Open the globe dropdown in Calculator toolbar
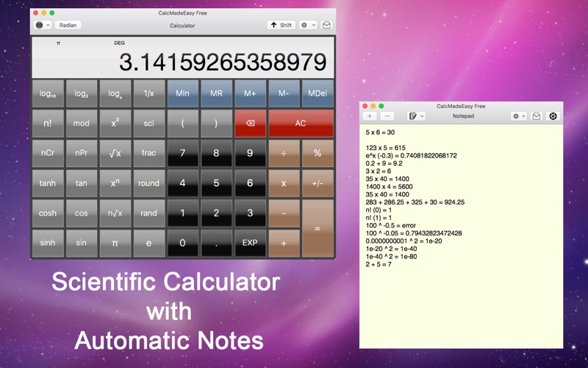The width and height of the screenshot is (588, 368). point(43,25)
